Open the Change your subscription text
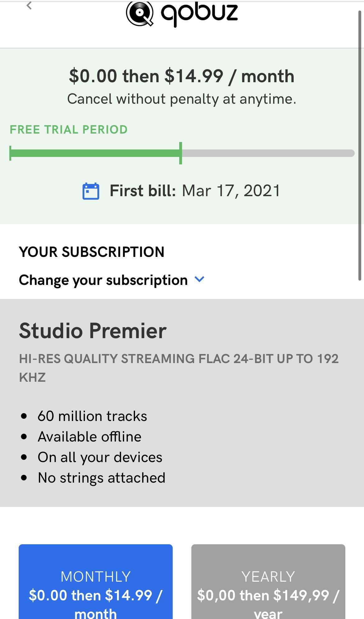The width and height of the screenshot is (364, 619). [x=103, y=280]
